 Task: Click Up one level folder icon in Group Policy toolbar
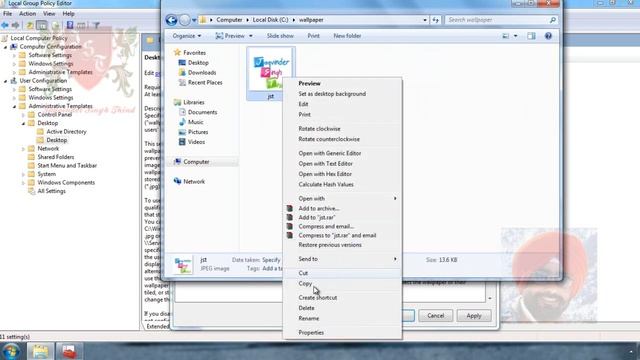tap(30, 25)
